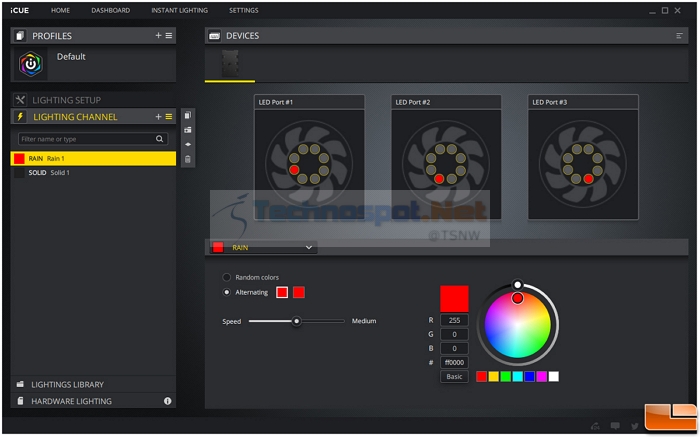Click the color wheel picker handle
700x437 pixels.
click(517, 298)
